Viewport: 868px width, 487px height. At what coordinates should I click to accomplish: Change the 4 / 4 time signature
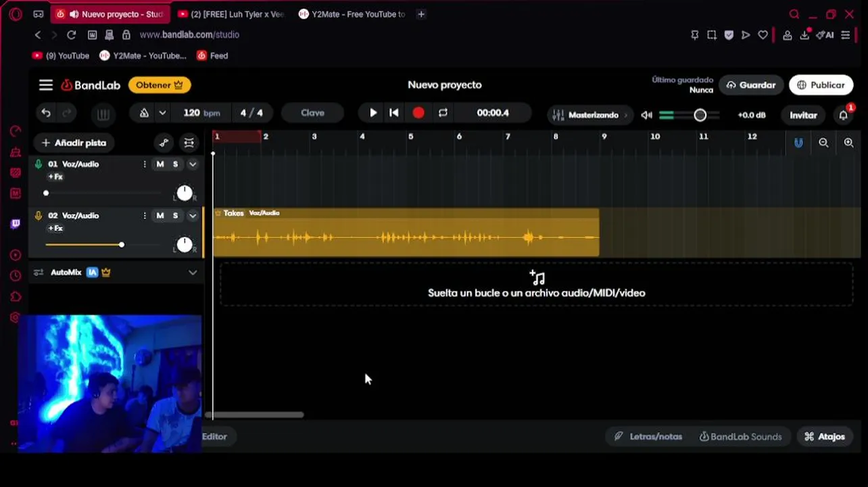(x=251, y=113)
